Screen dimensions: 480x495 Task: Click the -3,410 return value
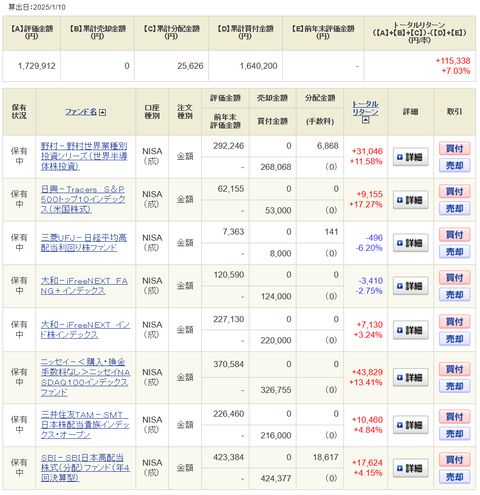[x=371, y=281]
